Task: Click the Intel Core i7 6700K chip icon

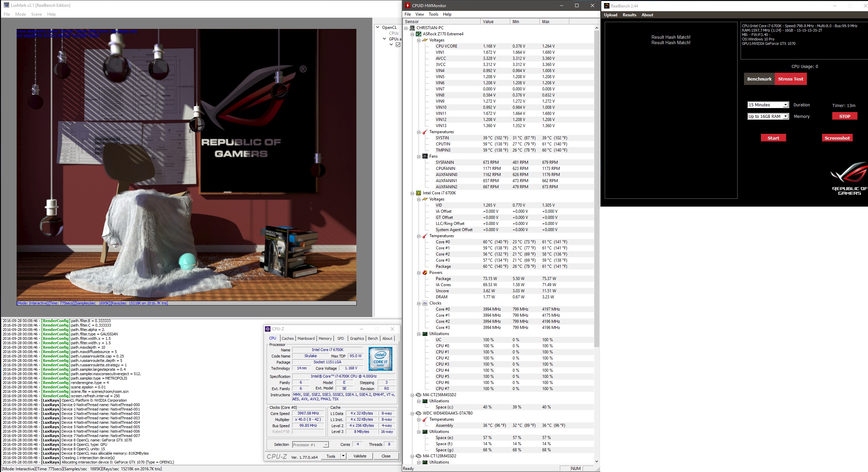Action: (x=419, y=193)
